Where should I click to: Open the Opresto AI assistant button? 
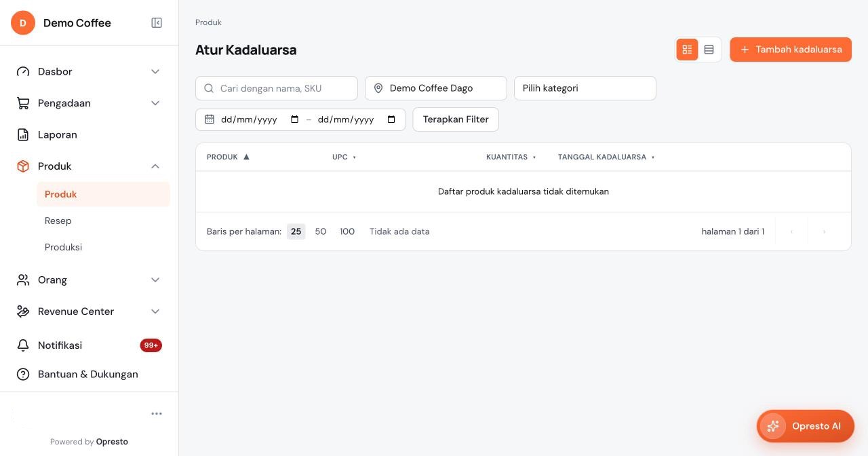(x=806, y=426)
